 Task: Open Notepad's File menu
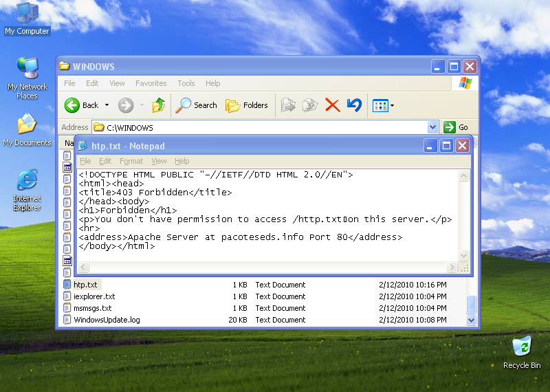(x=85, y=161)
